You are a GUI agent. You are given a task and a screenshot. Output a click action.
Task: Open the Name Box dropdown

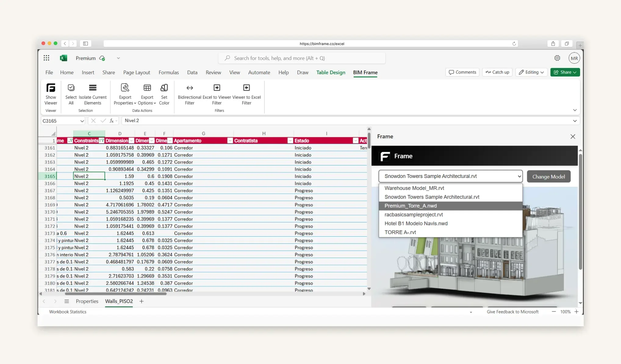tap(82, 121)
